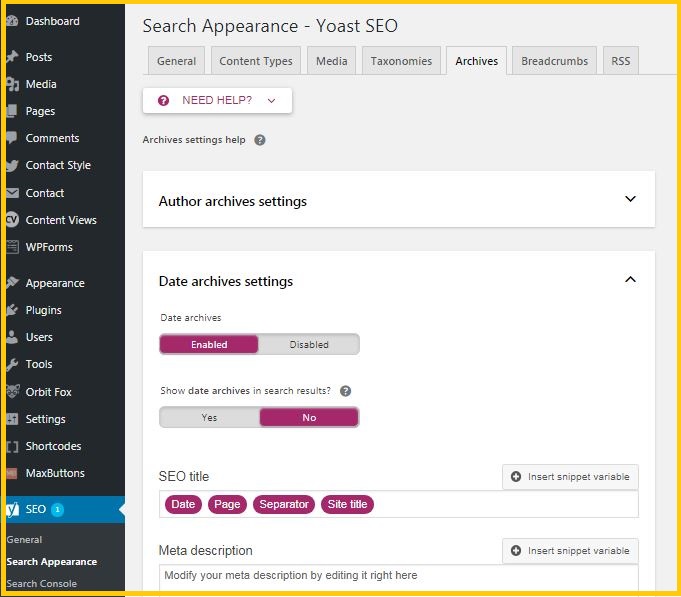Open the Need Help dropdown arrow

pos(271,101)
